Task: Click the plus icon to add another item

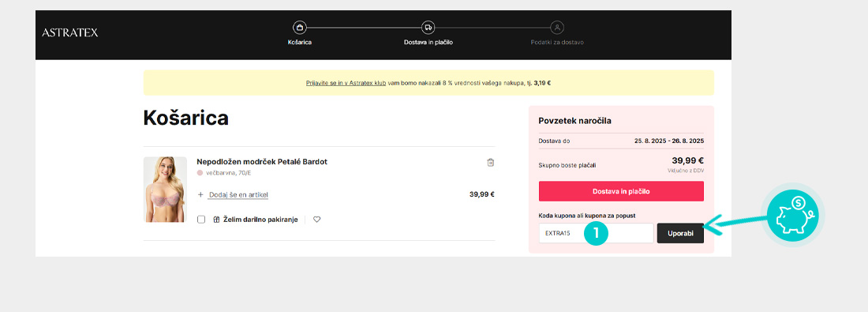Action: [x=200, y=195]
